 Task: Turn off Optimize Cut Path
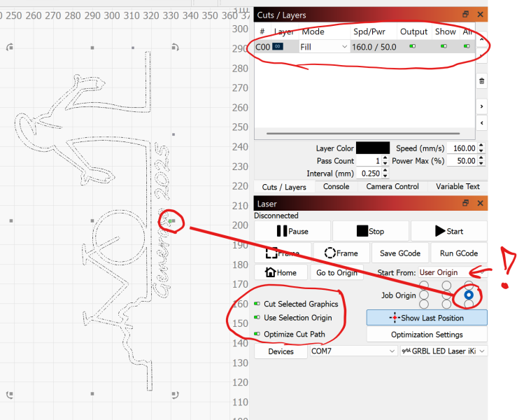(257, 335)
